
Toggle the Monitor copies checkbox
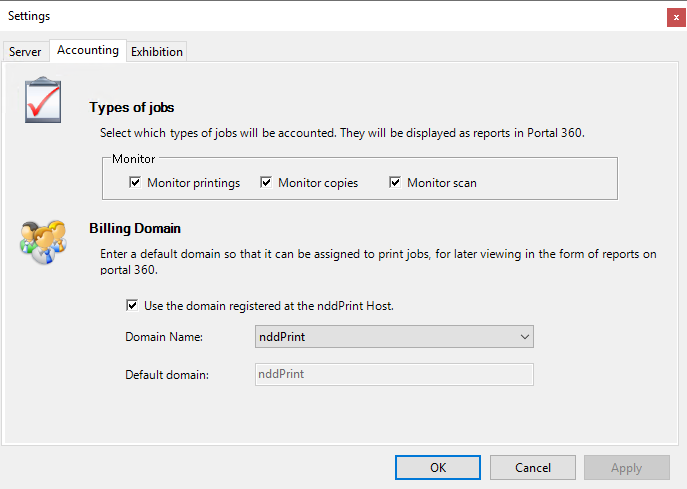(x=266, y=183)
